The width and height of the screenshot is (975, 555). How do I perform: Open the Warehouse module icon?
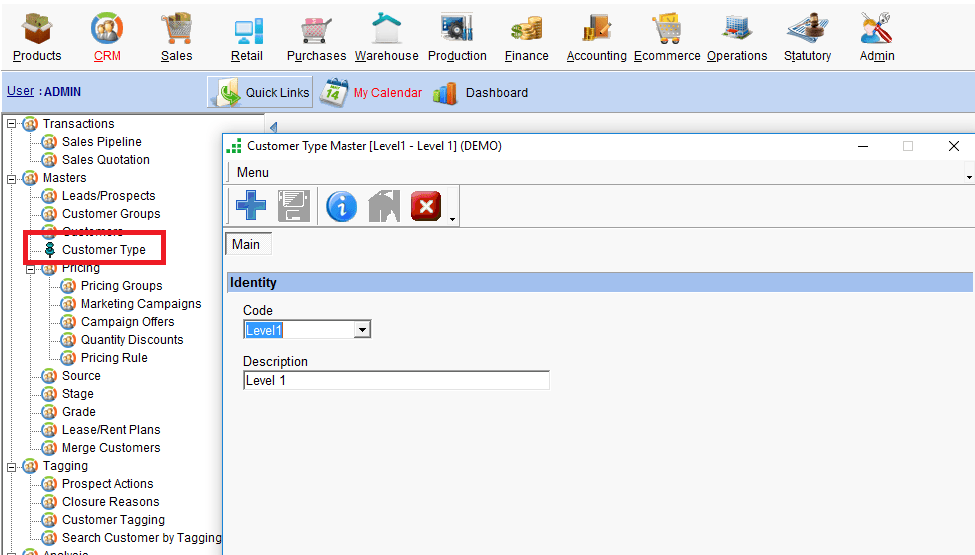click(386, 29)
